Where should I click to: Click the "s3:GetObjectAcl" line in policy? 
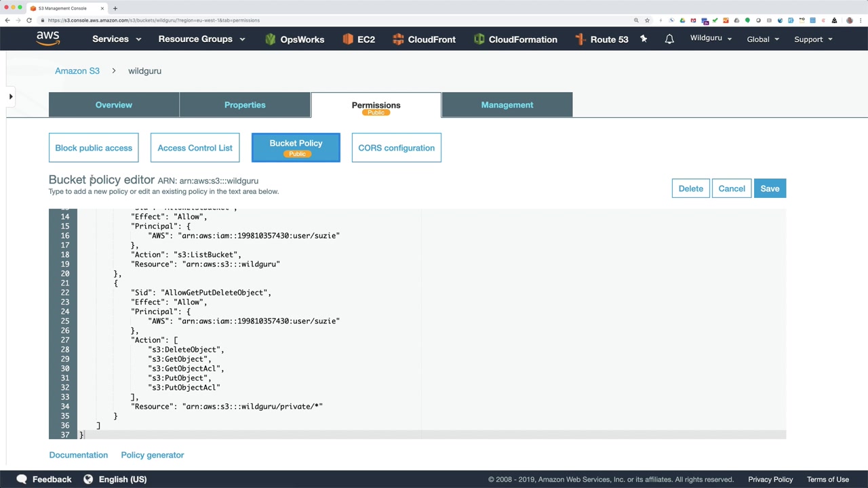(x=186, y=369)
